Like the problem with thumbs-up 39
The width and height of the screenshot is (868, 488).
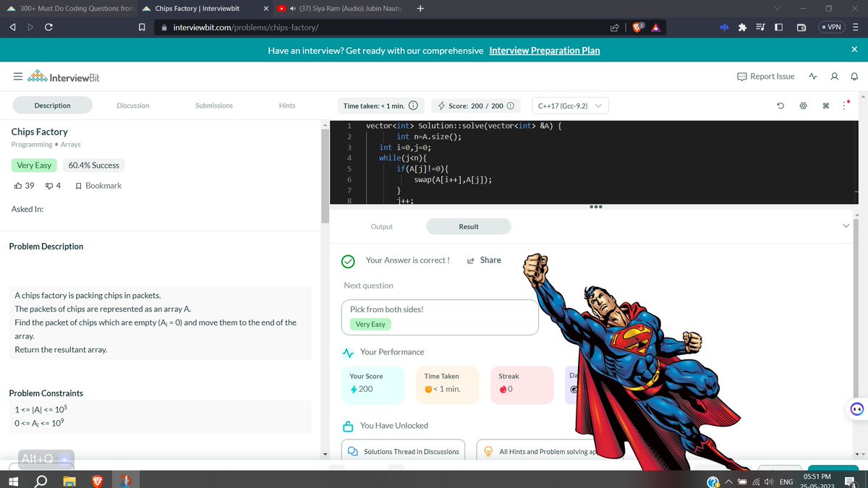tap(24, 186)
